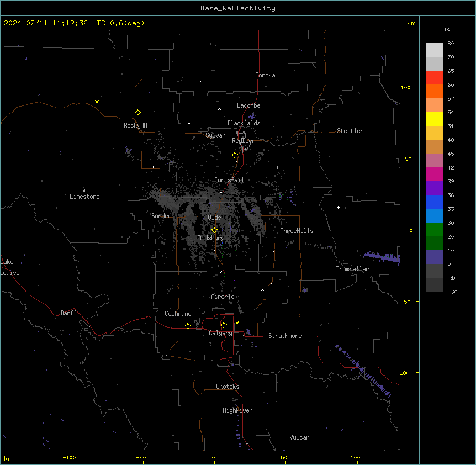Click the asterisk marker above Limestone

[x=84, y=191]
